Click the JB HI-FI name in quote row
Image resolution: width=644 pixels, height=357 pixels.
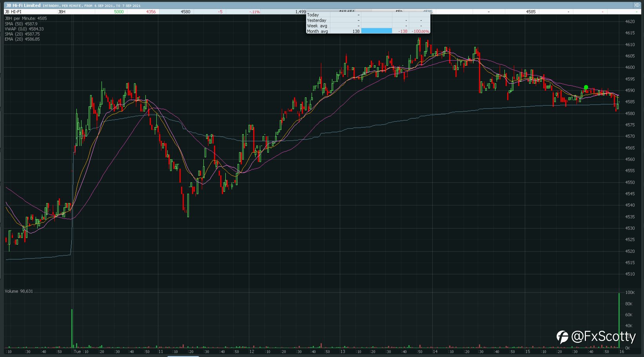13,12
